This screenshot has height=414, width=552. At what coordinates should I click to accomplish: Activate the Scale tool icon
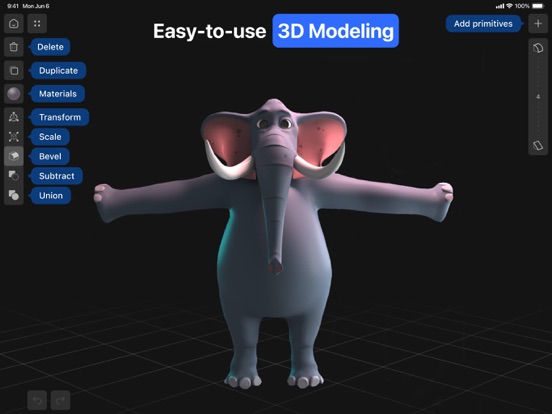tap(14, 137)
